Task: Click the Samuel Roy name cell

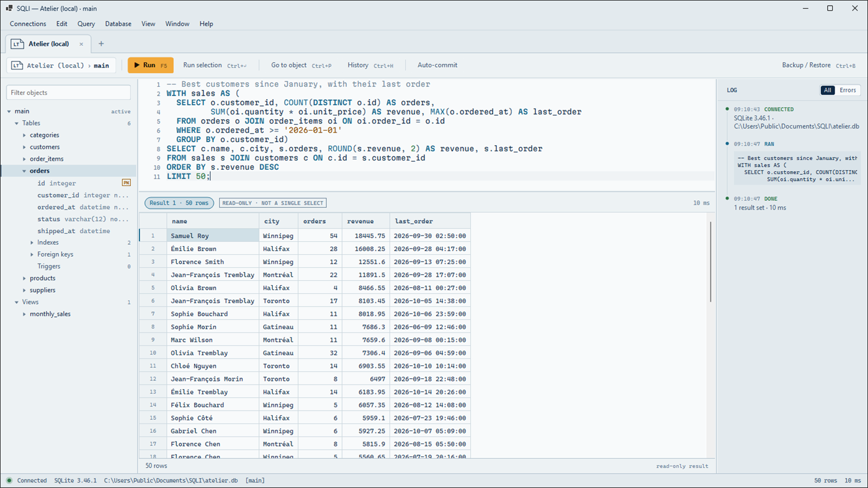Action: pos(213,236)
